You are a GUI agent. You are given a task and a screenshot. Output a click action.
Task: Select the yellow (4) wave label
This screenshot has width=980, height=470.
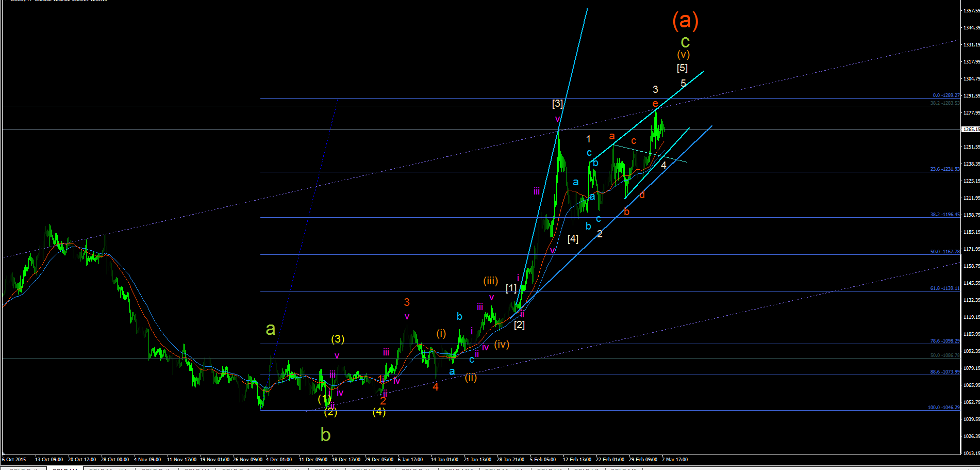[x=379, y=412]
